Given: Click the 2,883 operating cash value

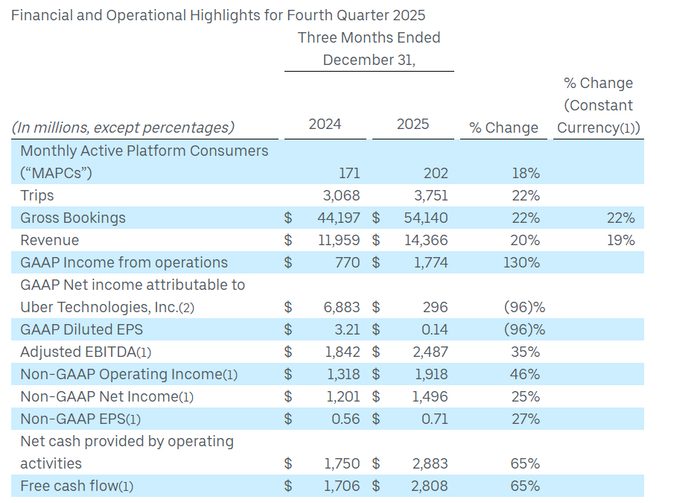Looking at the screenshot, I should click(429, 463).
